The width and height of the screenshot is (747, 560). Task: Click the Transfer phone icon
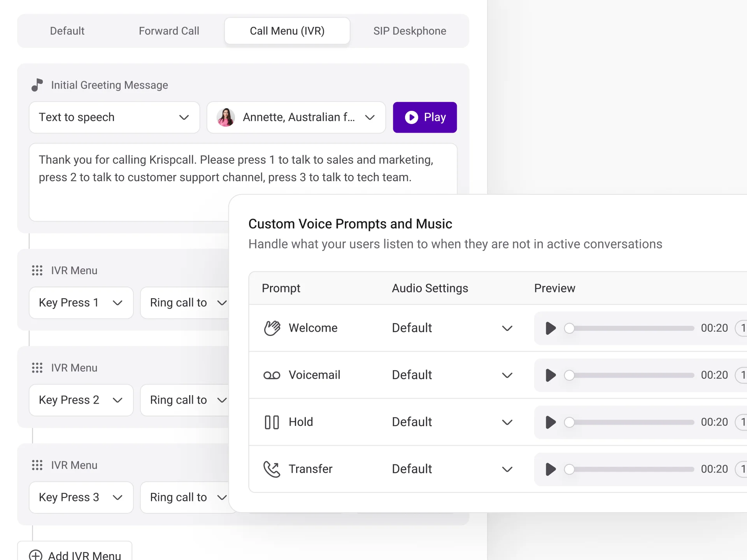coord(272,469)
